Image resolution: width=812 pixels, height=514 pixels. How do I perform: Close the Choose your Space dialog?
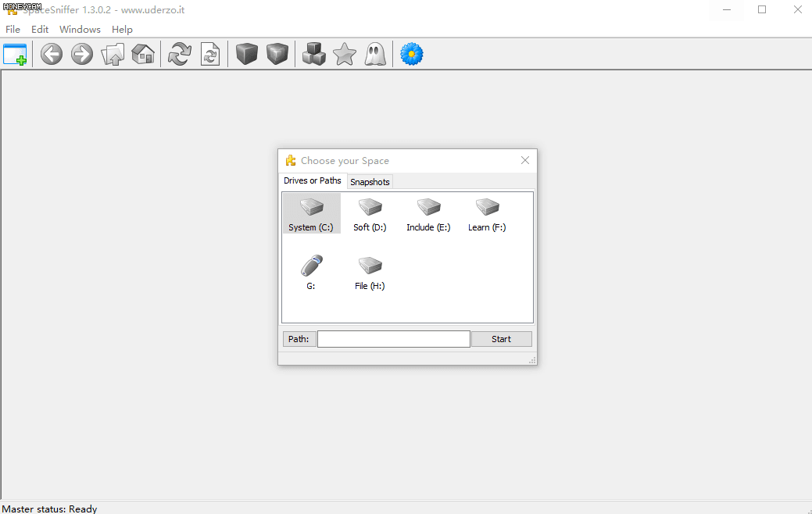coord(525,160)
